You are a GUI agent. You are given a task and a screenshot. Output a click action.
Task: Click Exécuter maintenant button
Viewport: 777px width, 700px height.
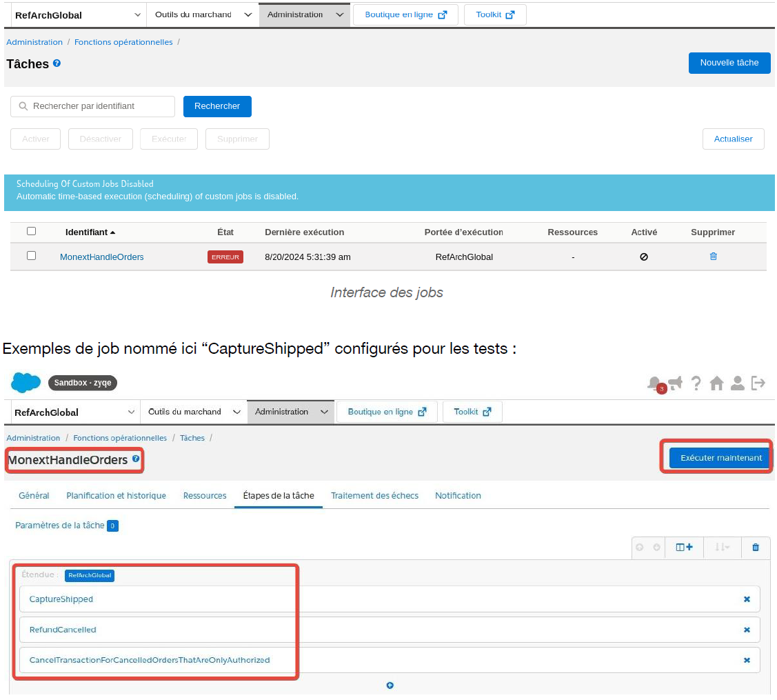[x=720, y=457]
